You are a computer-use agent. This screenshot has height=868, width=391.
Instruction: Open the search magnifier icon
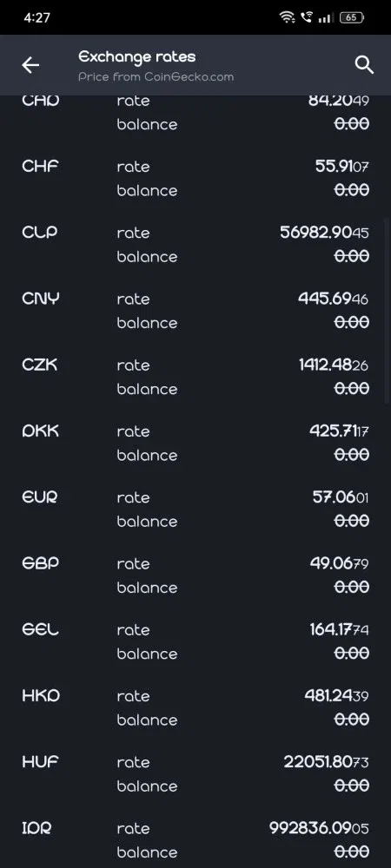(x=364, y=65)
